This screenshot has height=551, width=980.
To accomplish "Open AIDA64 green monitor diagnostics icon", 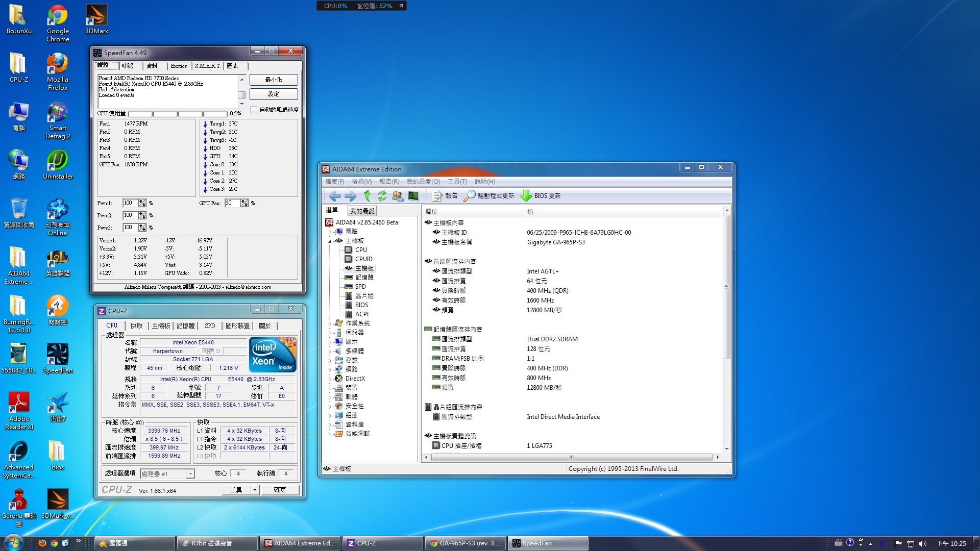I will coord(413,196).
